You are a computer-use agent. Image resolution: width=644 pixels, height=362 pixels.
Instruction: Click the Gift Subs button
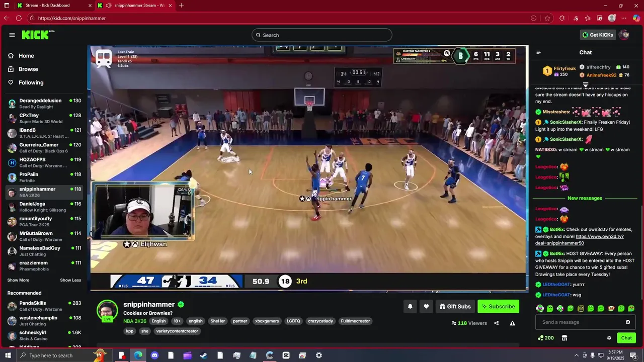pos(455,306)
